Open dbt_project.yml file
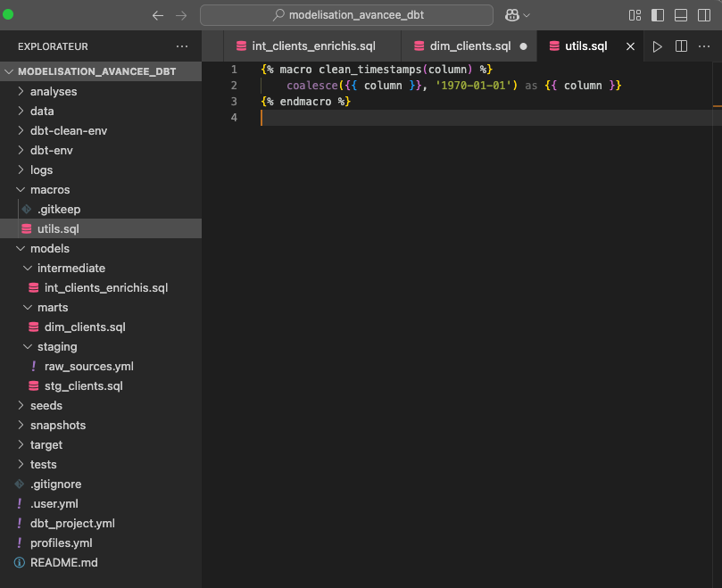Image resolution: width=722 pixels, height=588 pixels. pos(101,524)
